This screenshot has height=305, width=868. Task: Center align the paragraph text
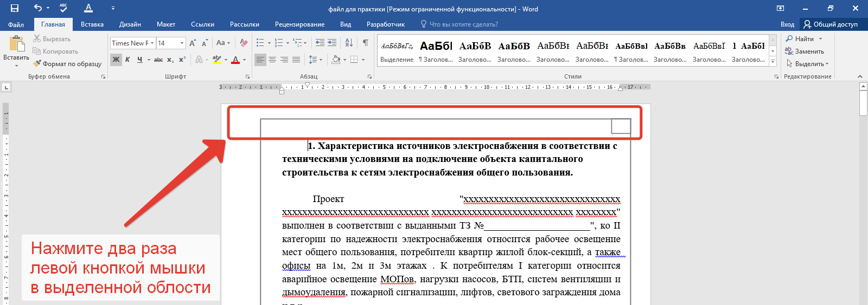click(x=272, y=60)
